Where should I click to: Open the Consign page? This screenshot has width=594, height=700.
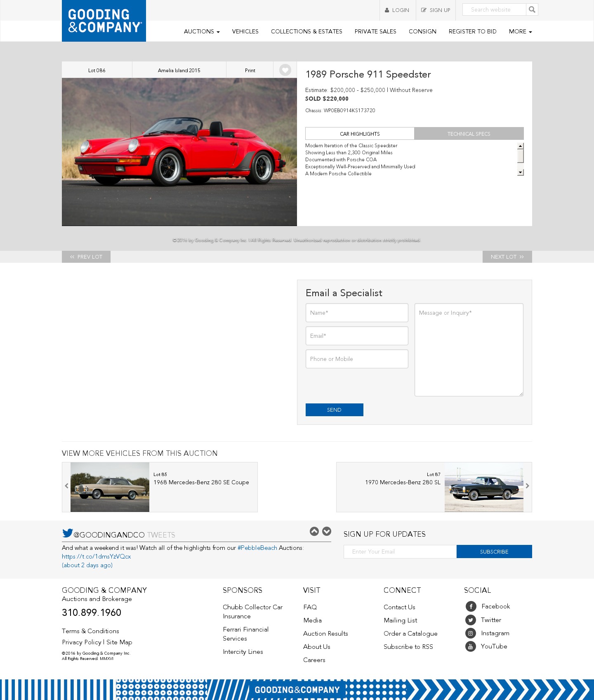(422, 31)
